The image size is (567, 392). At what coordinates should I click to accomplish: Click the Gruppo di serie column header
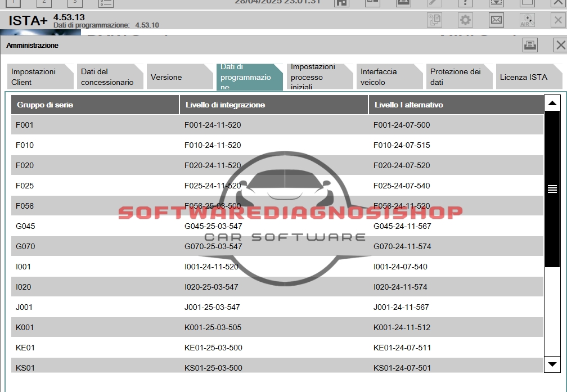click(95, 105)
